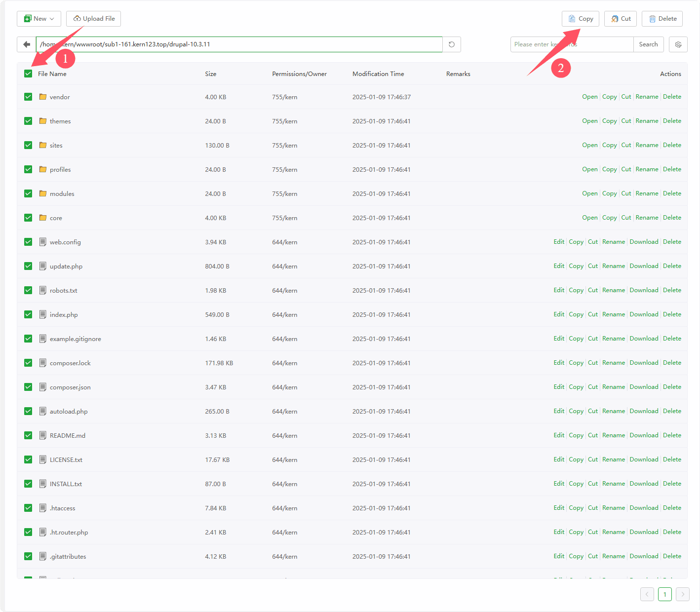Refresh the directory listing

452,44
